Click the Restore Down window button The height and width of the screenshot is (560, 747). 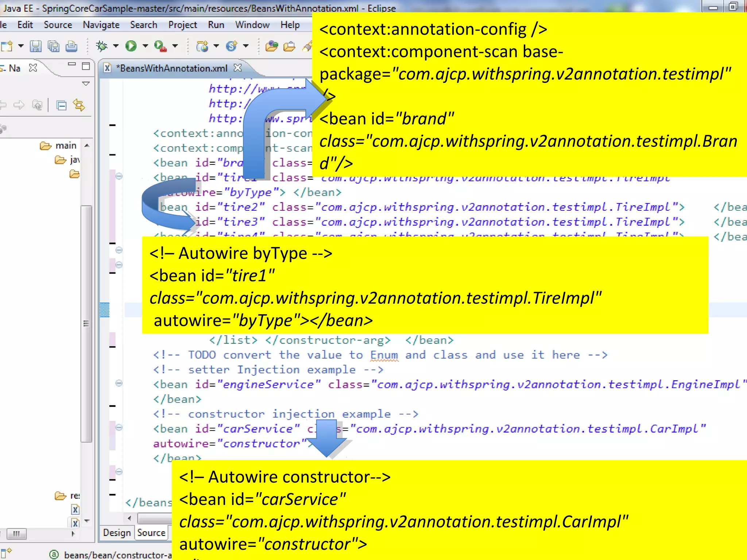[733, 6]
